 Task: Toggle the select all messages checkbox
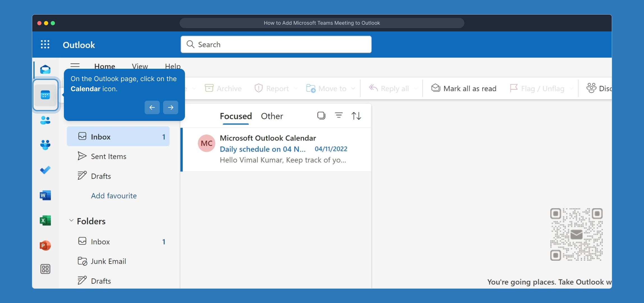(321, 116)
